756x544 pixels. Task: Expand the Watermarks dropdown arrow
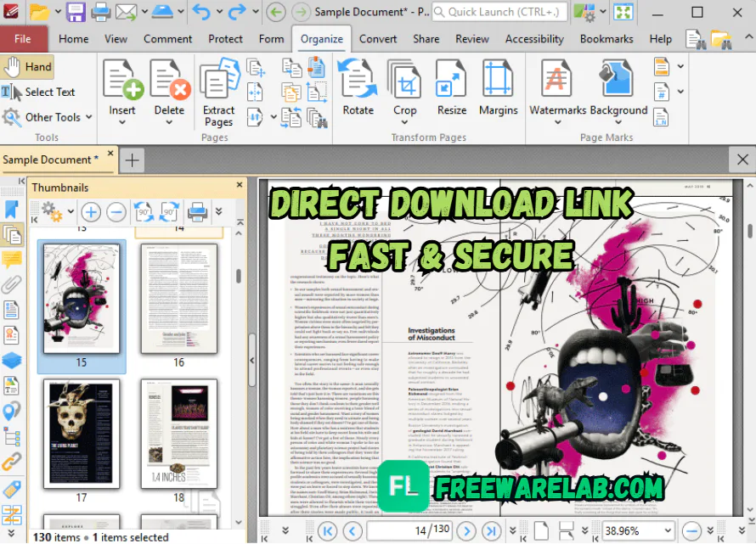557,122
